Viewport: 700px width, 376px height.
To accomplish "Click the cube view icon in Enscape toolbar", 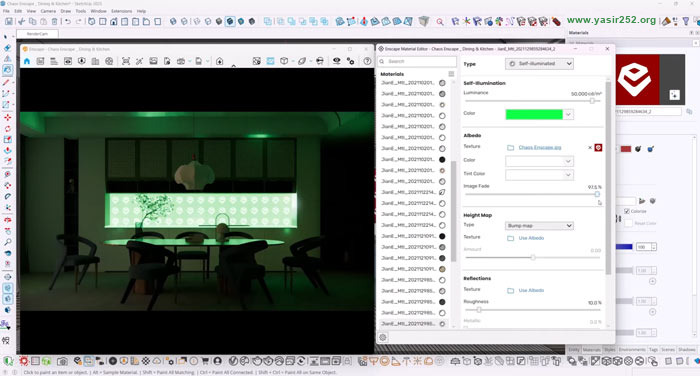I will [284, 61].
